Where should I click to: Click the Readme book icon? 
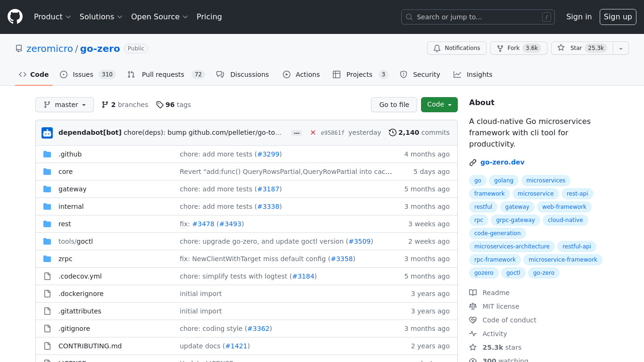473,293
